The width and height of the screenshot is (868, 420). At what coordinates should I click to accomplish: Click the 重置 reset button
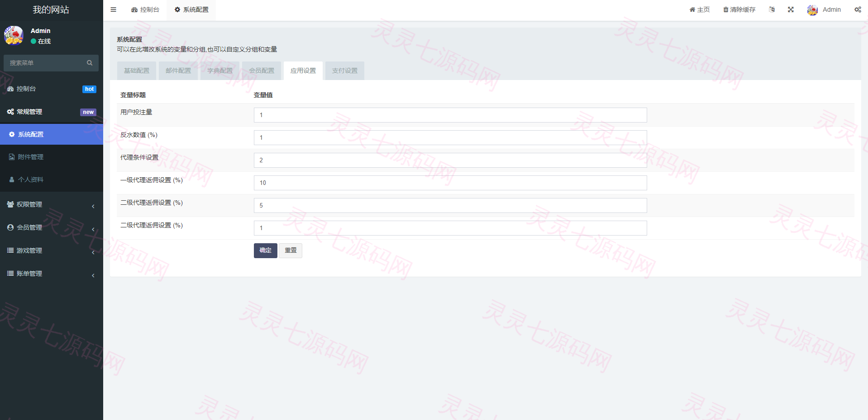click(291, 250)
